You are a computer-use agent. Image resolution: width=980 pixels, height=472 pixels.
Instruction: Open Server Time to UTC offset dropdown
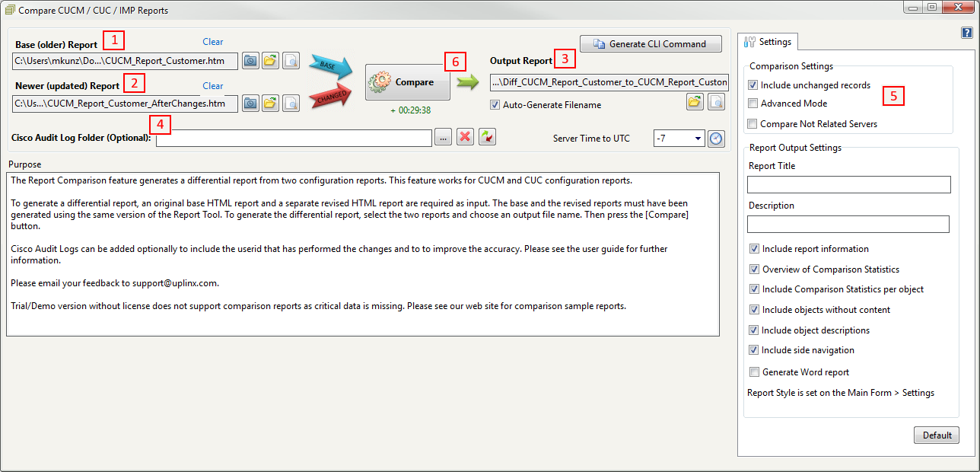point(698,139)
